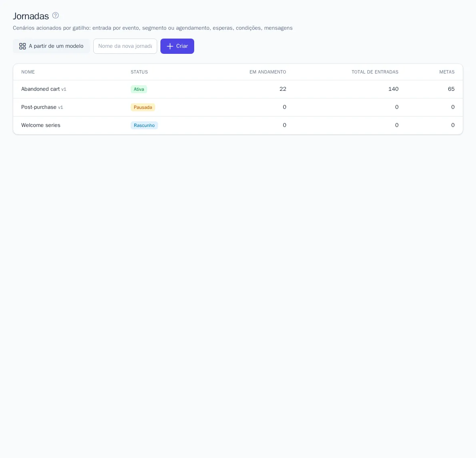Click the NOME column header

tap(28, 72)
